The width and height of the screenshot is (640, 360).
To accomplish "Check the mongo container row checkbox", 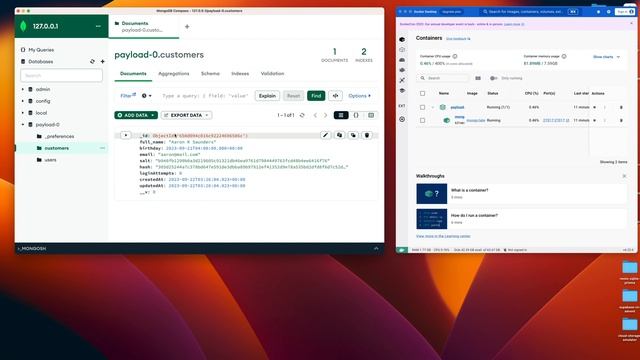I will 422,120.
